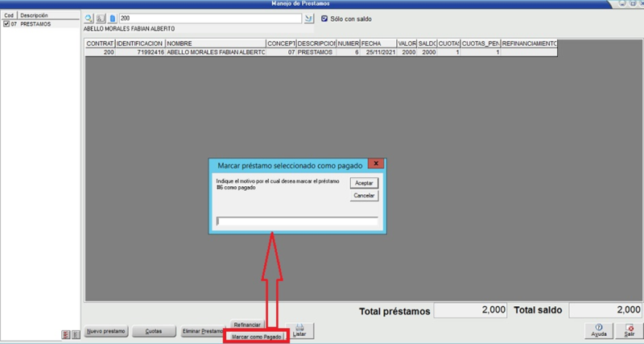Click the small gray icon next to red list icon

coord(76,334)
